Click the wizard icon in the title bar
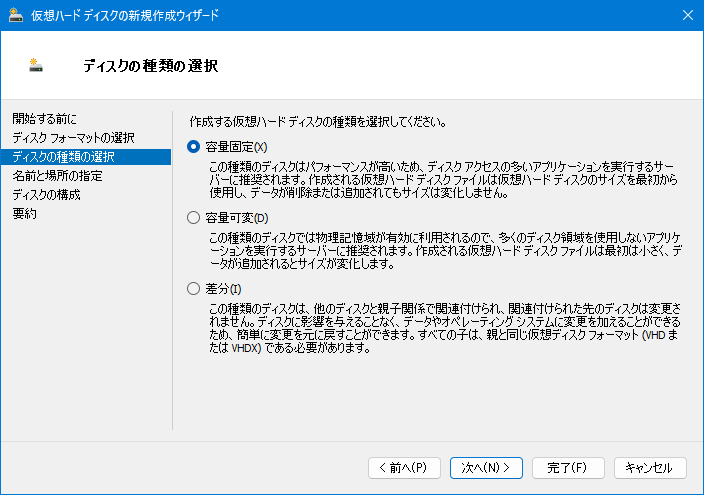The image size is (704, 495). tap(16, 15)
